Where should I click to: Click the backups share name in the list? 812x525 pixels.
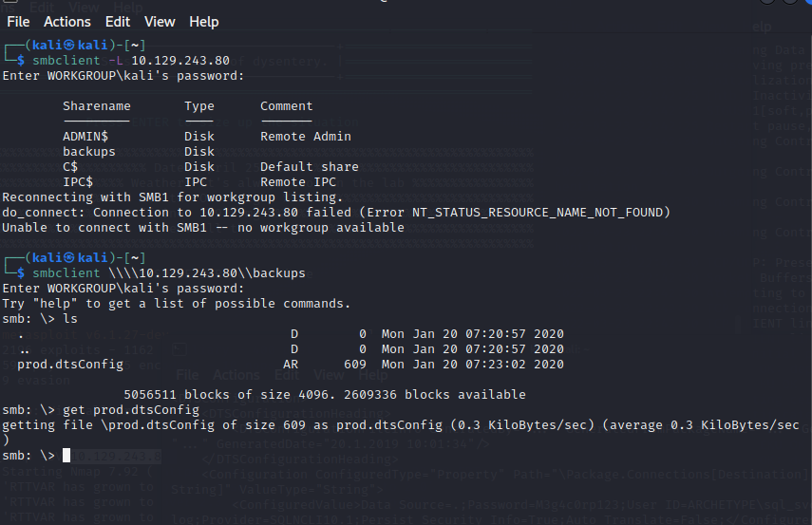coord(89,152)
